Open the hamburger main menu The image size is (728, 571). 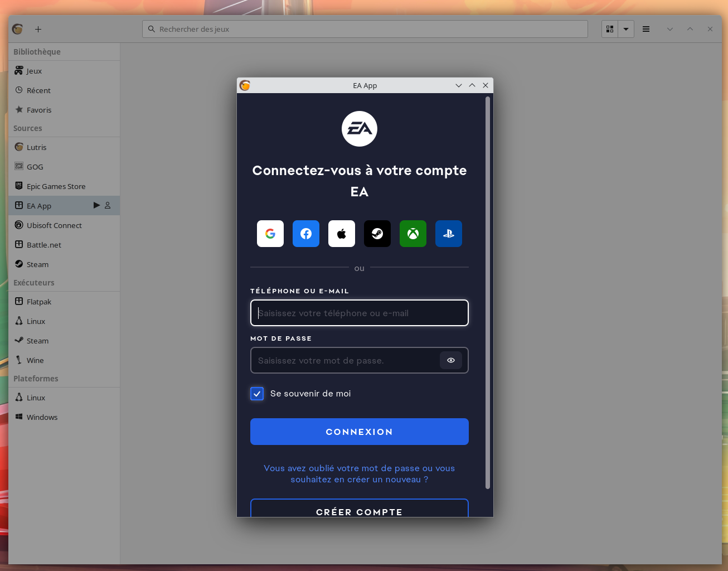point(646,29)
